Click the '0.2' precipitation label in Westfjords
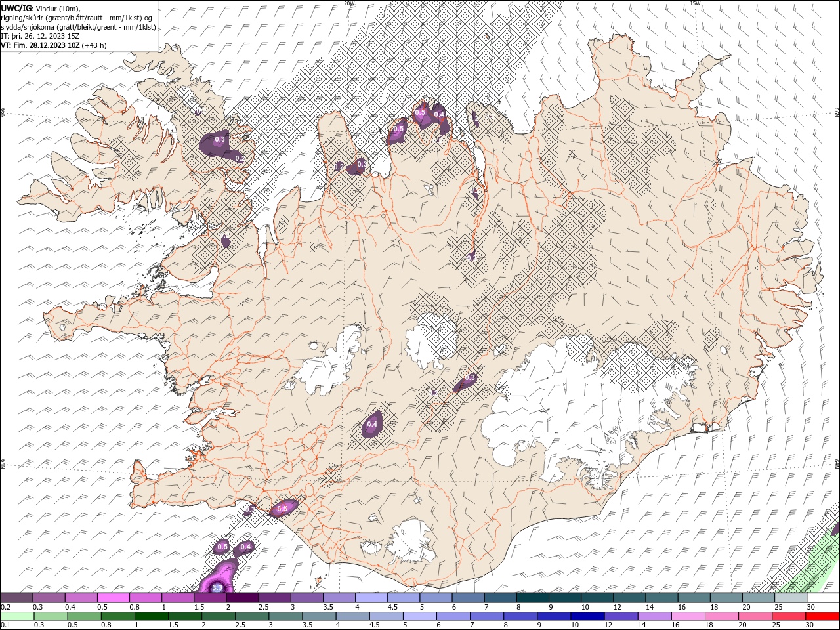Screen dimensions: 840x630 [x=240, y=158]
